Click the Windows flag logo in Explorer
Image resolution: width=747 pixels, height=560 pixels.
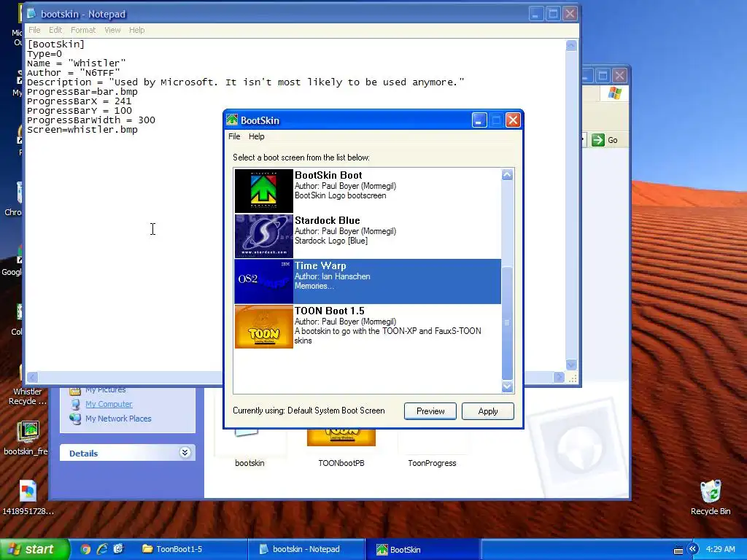614,93
